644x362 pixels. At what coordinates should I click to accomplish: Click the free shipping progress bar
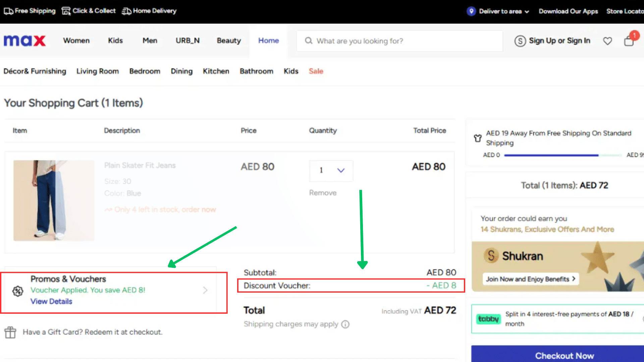tap(562, 155)
